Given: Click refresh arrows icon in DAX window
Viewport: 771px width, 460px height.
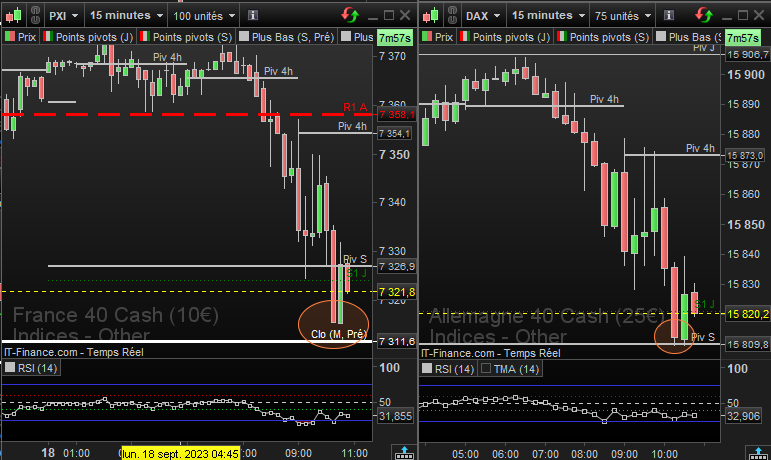Looking at the screenshot, I should [x=704, y=15].
